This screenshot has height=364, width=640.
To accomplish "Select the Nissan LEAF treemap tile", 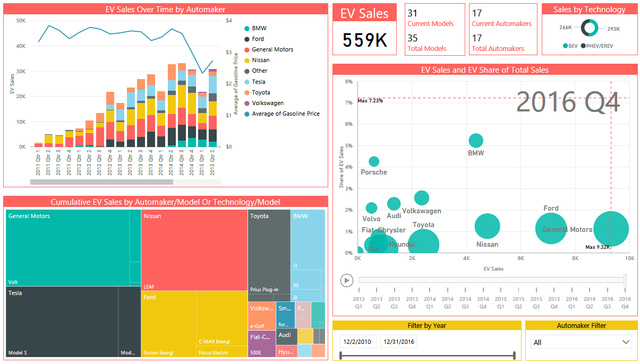I will pyautogui.click(x=194, y=249).
